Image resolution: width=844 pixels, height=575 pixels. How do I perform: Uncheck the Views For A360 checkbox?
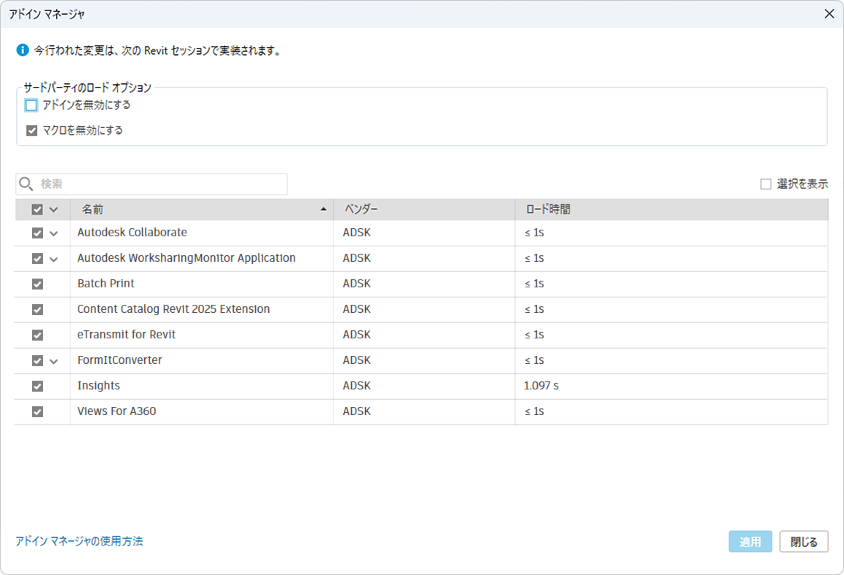coord(37,411)
